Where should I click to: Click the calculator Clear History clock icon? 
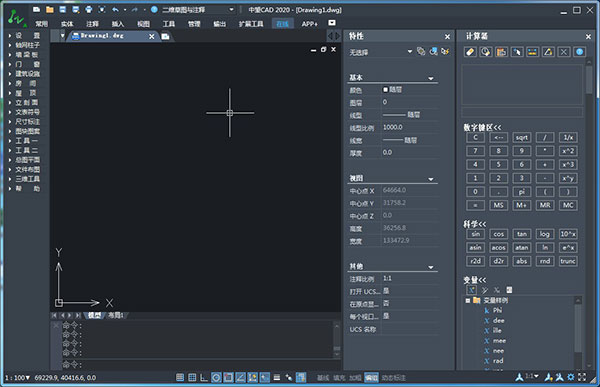(486, 52)
